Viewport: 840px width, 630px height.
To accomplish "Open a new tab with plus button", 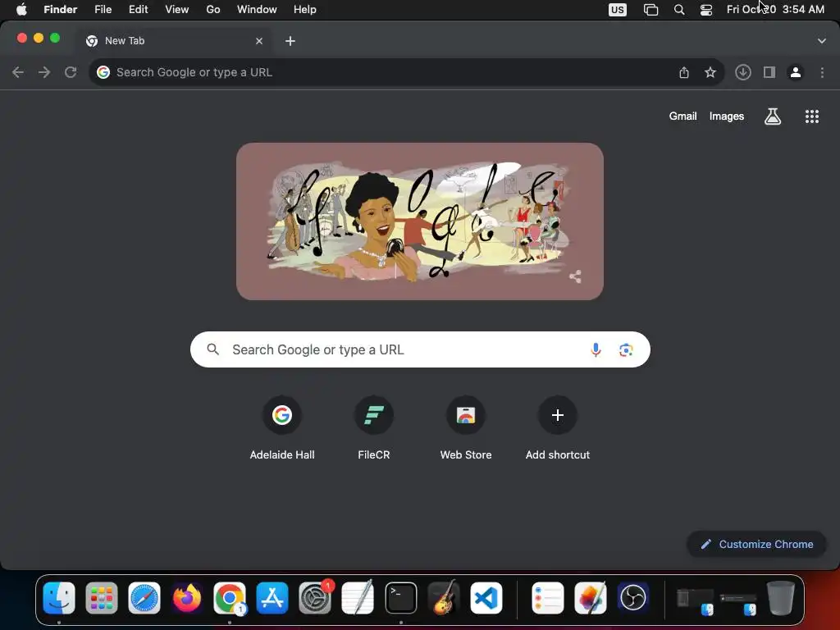I will [x=290, y=41].
